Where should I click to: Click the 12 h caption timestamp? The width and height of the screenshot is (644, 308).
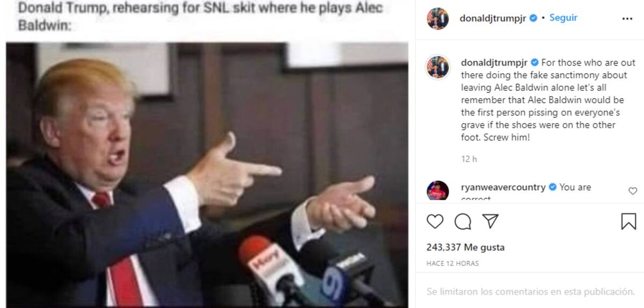469,159
